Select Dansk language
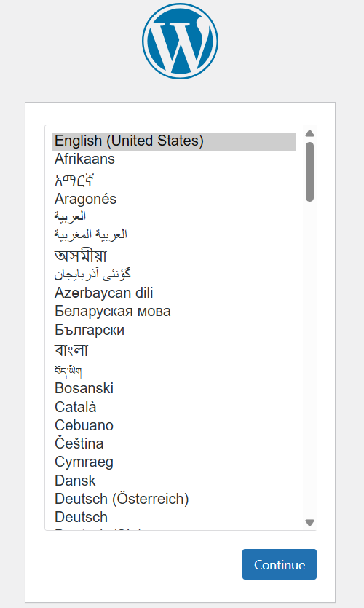Screen dimensions: 364x608 [x=174, y=481]
